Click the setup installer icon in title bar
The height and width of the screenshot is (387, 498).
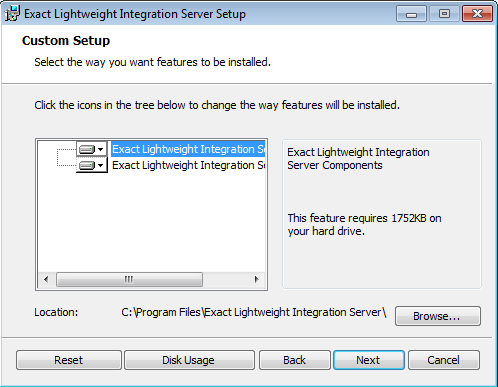[x=12, y=14]
